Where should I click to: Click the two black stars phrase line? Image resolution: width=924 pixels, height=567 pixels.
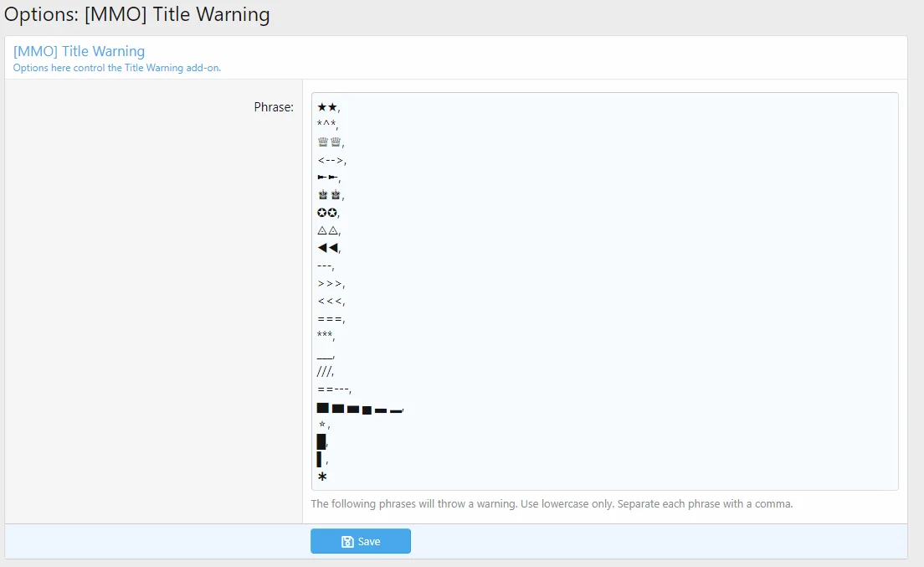point(327,107)
